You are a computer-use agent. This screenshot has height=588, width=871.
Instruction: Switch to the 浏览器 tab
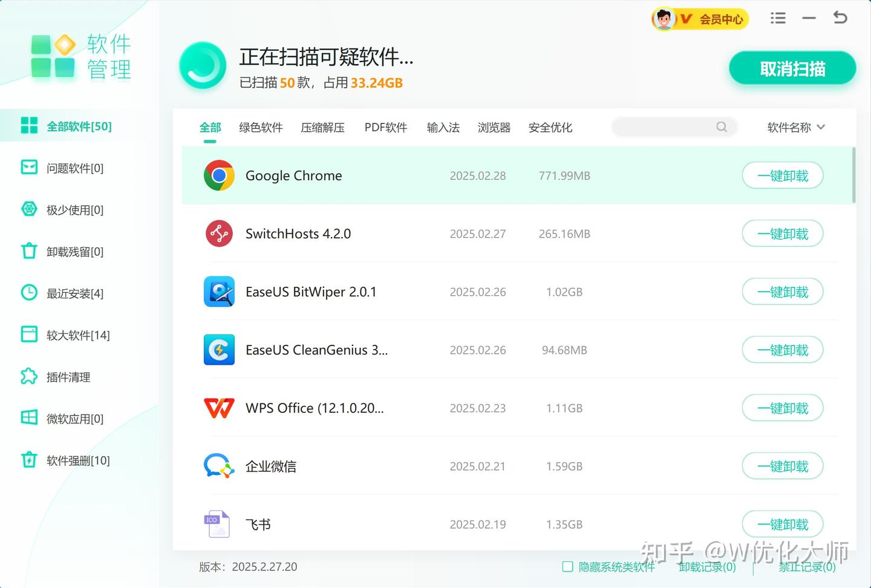[494, 127]
